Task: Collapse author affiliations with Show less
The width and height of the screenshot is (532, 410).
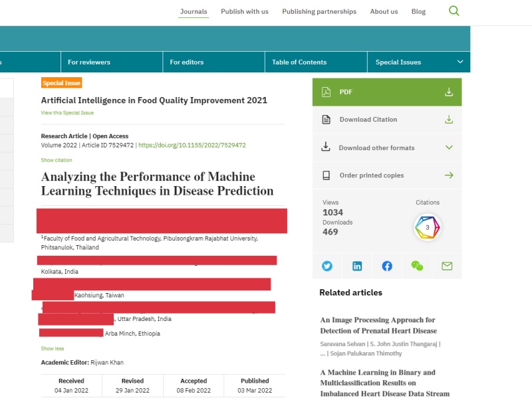Action: tap(53, 348)
